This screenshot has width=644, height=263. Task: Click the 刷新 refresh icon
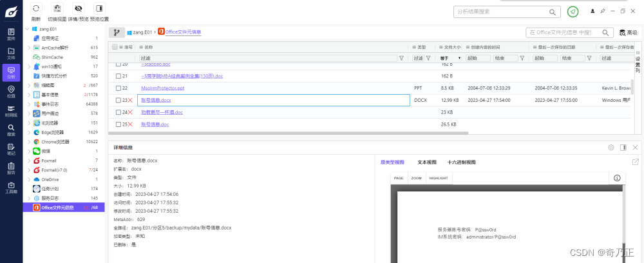tap(36, 8)
